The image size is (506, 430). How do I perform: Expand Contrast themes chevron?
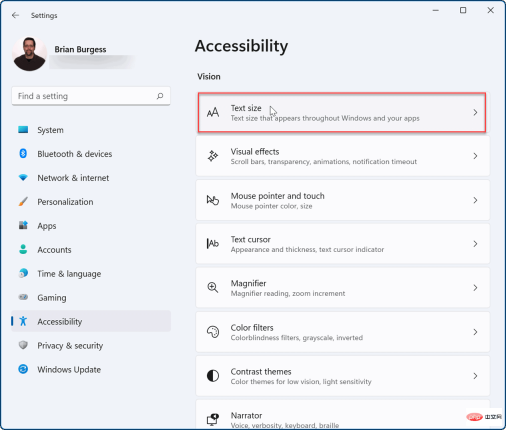tap(475, 376)
